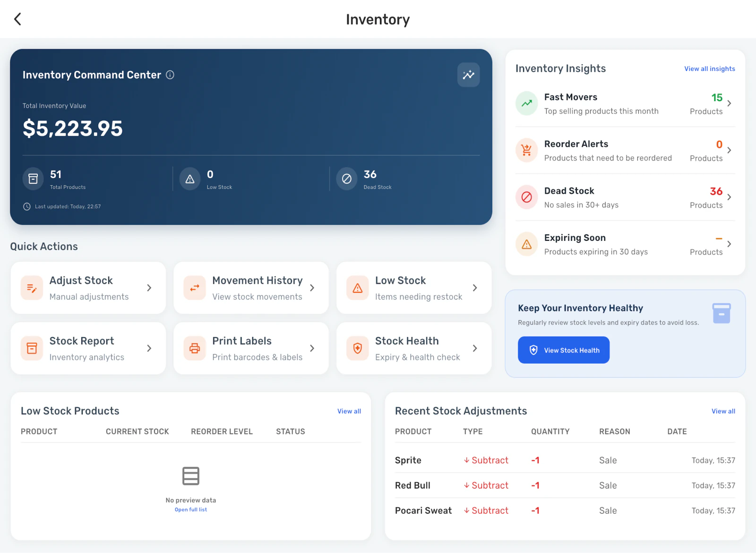Select the Sprite adjustment row
This screenshot has width=756, height=553.
(x=565, y=460)
